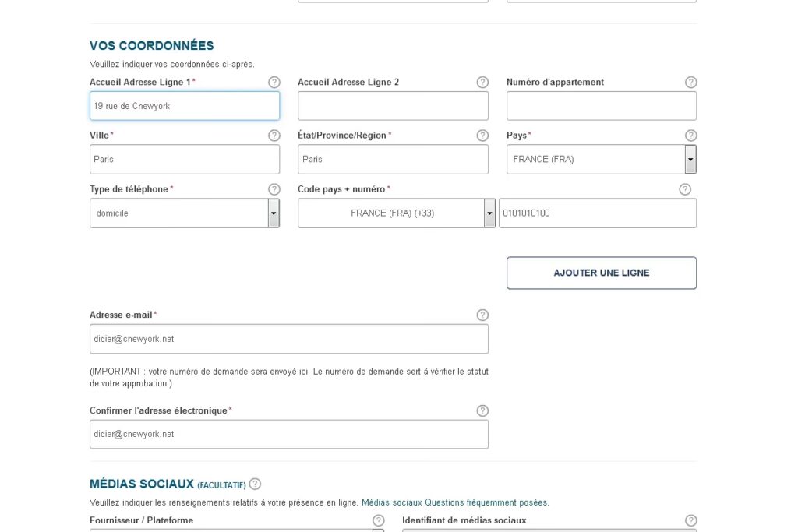798x532 pixels.
Task: Open the Type de téléphone dropdown
Action: coord(274,213)
